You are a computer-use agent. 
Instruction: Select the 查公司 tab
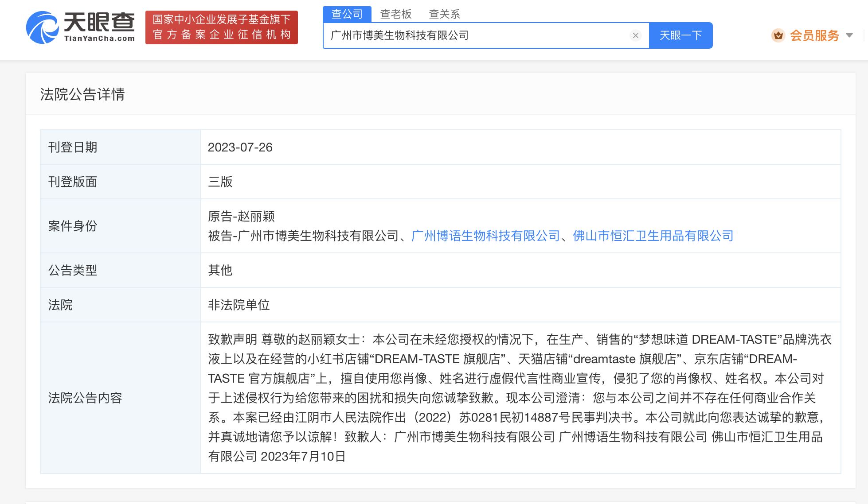pos(348,13)
